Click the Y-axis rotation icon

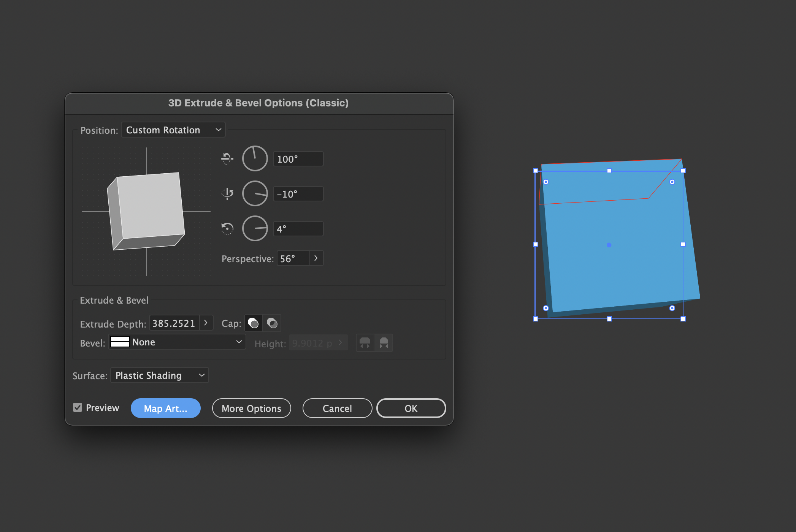point(227,193)
